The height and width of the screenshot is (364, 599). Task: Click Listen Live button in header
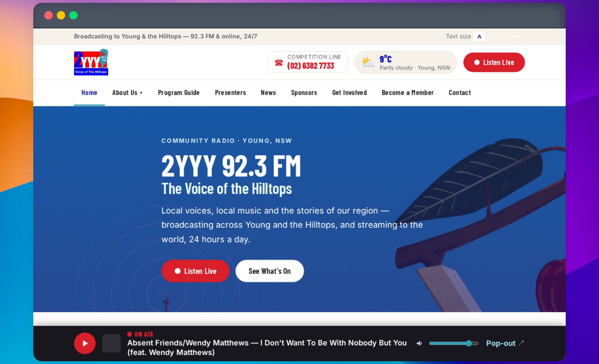494,62
